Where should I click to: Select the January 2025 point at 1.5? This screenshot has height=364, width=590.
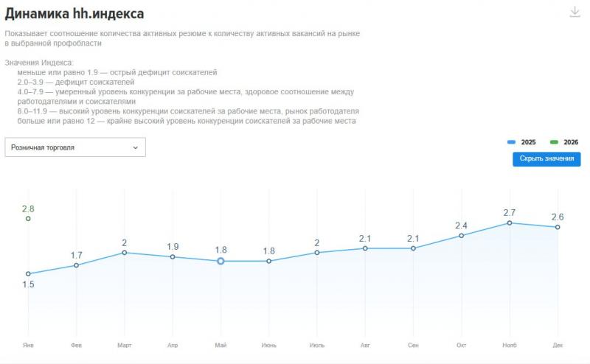(28, 274)
